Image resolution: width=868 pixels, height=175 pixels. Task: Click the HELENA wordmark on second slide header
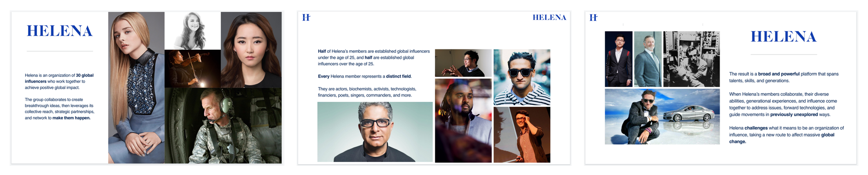(549, 17)
